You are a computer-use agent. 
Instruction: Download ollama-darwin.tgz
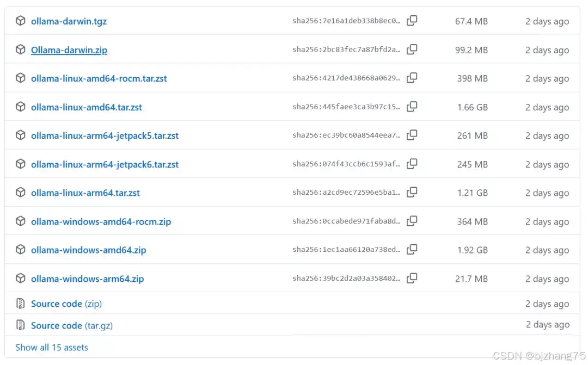69,21
